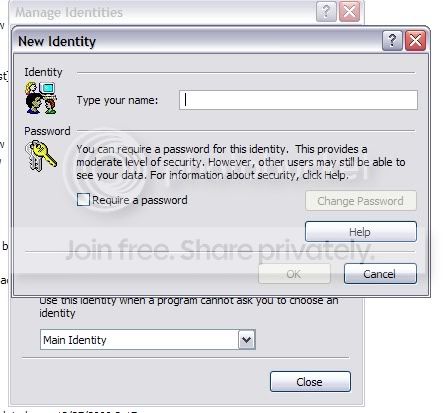Confirm with the OK button
Image resolution: width=447 pixels, height=413 pixels.
click(294, 274)
